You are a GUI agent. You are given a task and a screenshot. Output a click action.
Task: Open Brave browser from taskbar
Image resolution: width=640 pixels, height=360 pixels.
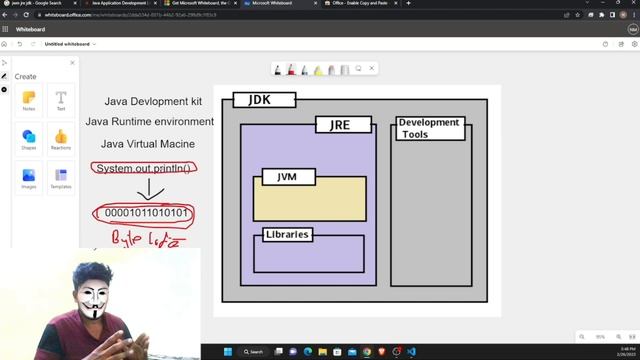382,352
